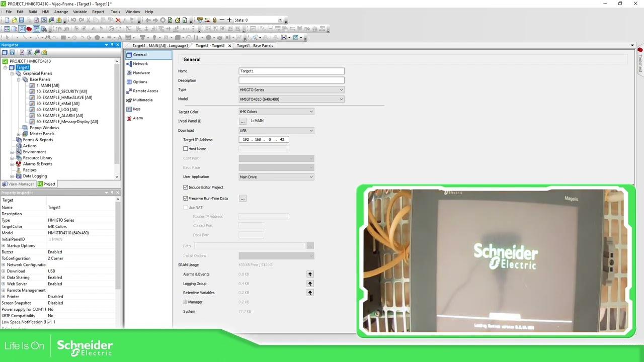Open the Type dropdown HMIGTO Series
This screenshot has width=644, height=362.
[291, 90]
